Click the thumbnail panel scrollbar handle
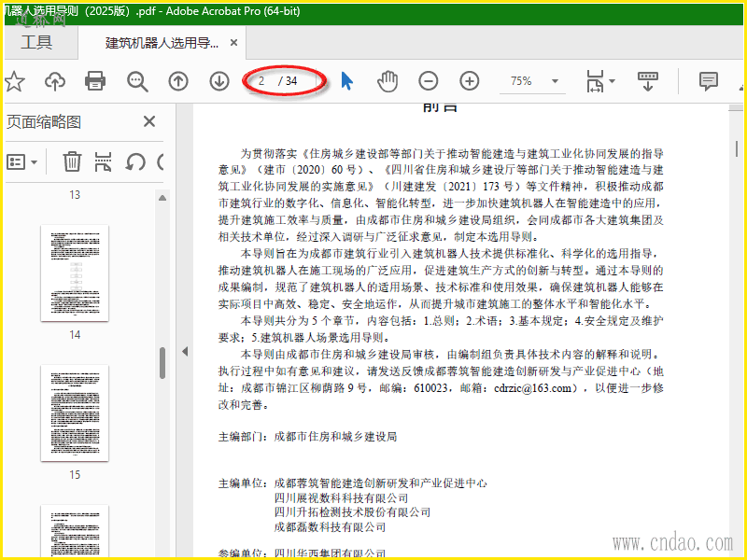This screenshot has height=560, width=747. click(162, 363)
